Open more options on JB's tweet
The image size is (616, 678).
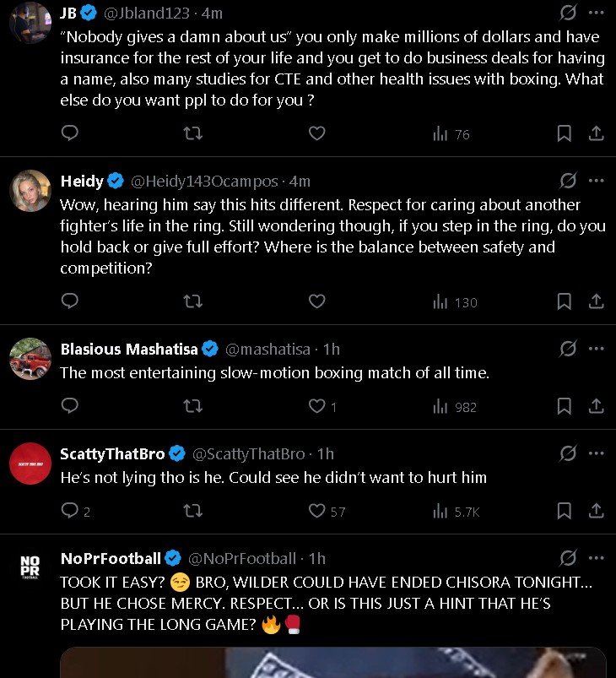(597, 14)
